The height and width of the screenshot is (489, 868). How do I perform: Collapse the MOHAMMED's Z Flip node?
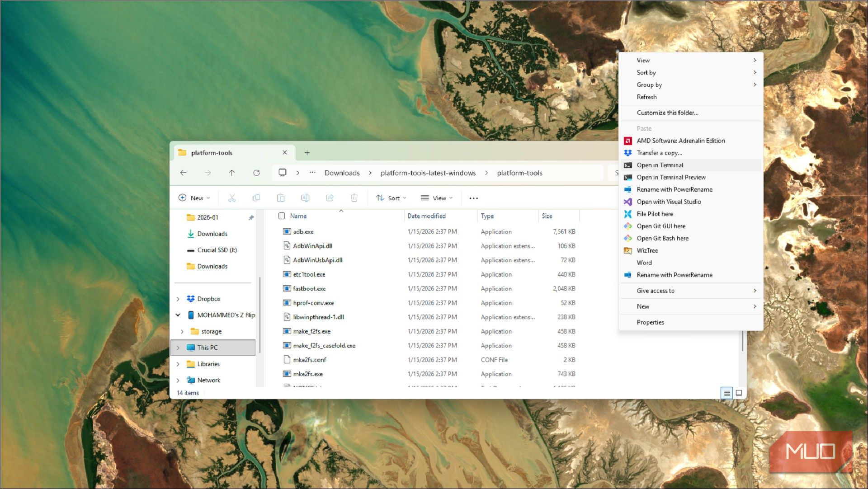point(178,315)
